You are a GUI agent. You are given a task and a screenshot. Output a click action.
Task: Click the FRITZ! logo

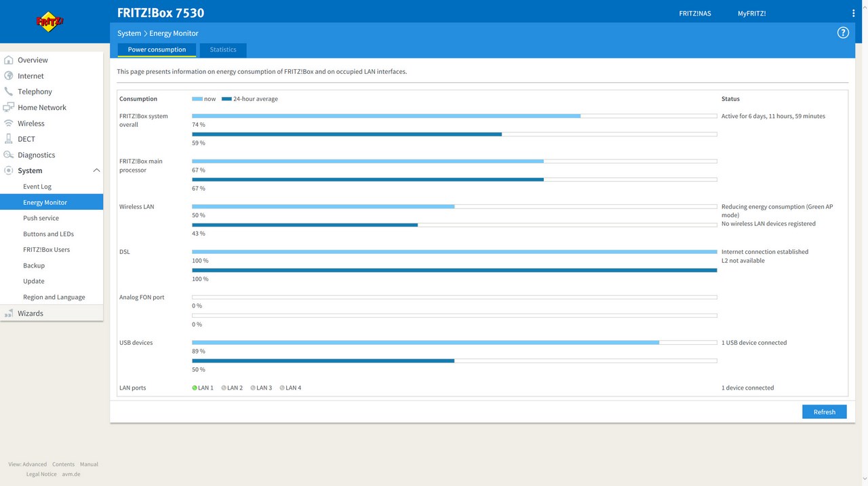50,22
